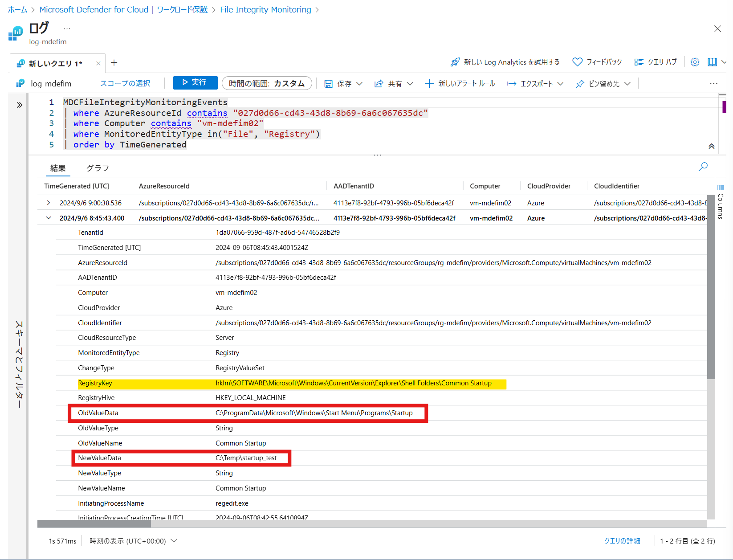Open the クエリ ハブ
This screenshot has height=560, width=733.
coord(656,62)
